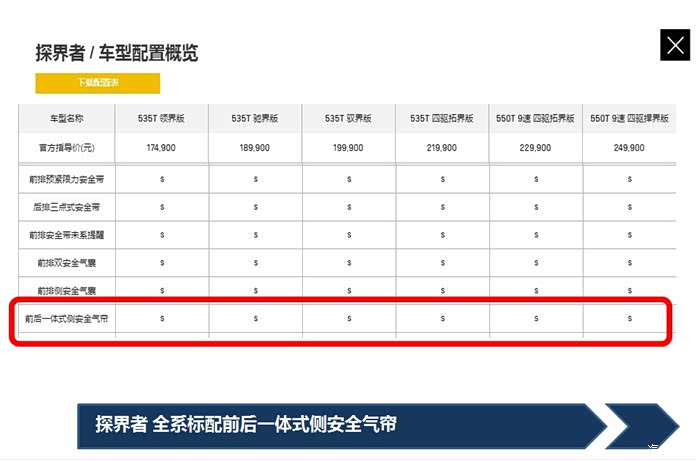The height and width of the screenshot is (461, 700).
Task: Click 前排双安全气囊 S mark under 535T 驰界版
Action: pos(255,263)
